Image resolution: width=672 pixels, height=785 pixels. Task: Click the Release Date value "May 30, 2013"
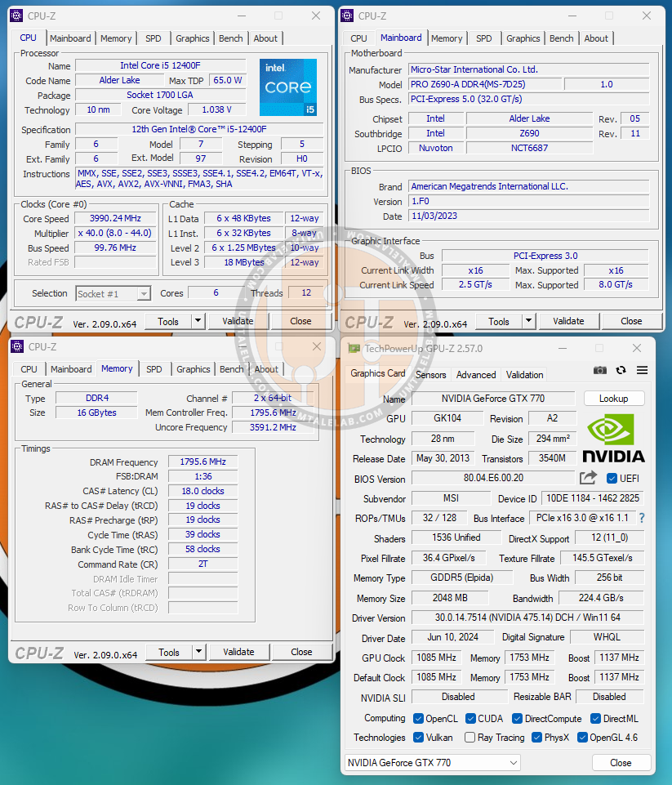(x=443, y=458)
